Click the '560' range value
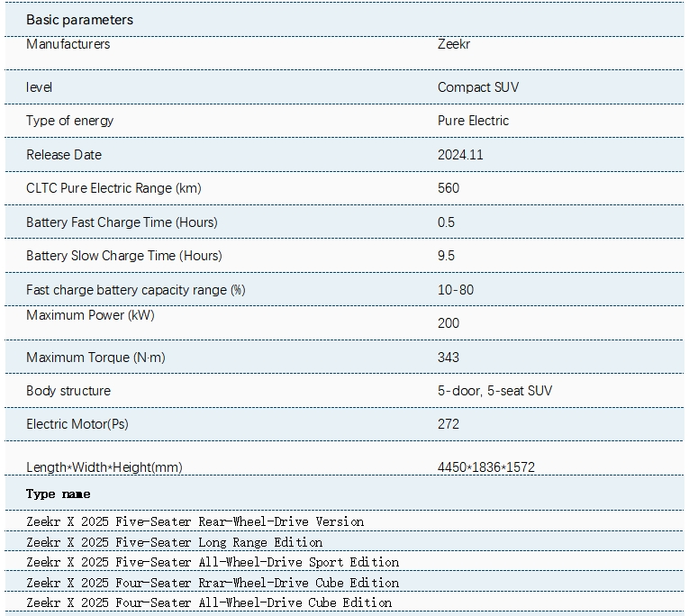689x616 pixels. point(449,188)
